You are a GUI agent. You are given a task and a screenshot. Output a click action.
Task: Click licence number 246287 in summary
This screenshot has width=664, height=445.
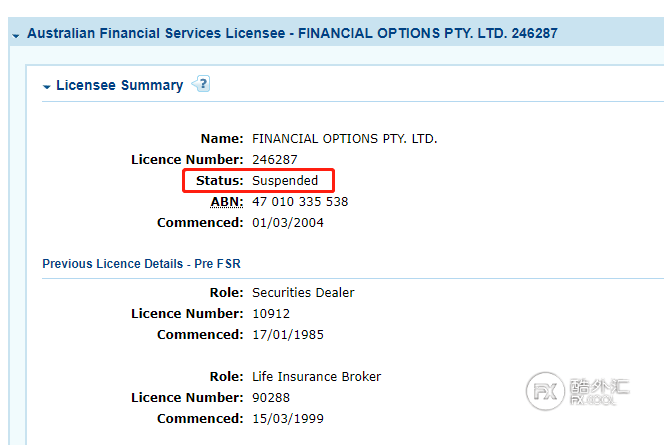pyautogui.click(x=274, y=160)
